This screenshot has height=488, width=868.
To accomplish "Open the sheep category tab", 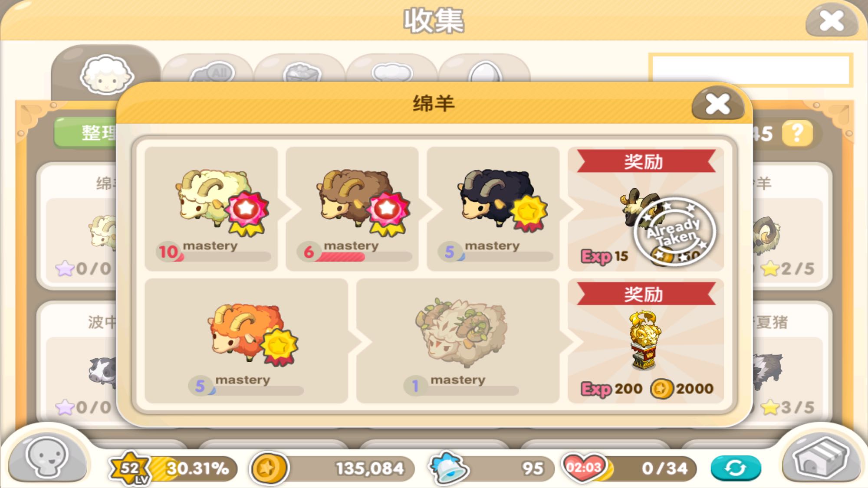I will (x=106, y=74).
